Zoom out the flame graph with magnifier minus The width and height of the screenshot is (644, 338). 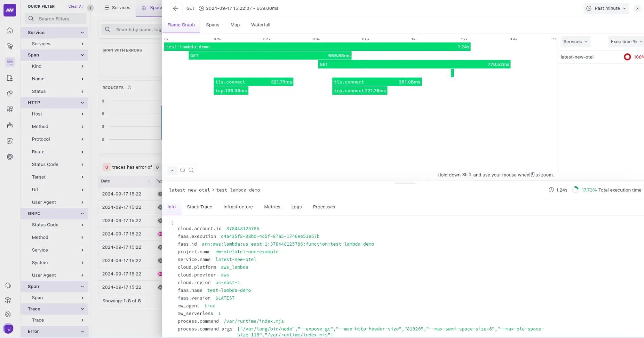pos(183,170)
